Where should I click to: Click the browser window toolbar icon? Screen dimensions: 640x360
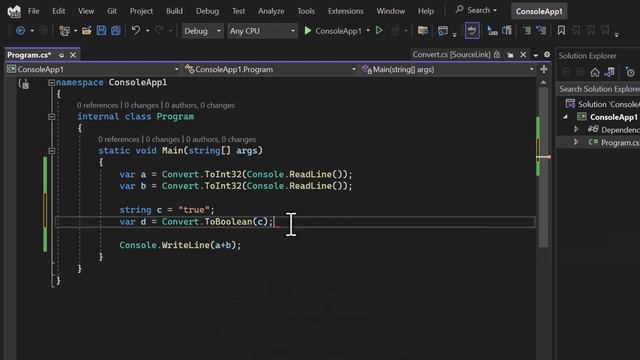tap(442, 31)
